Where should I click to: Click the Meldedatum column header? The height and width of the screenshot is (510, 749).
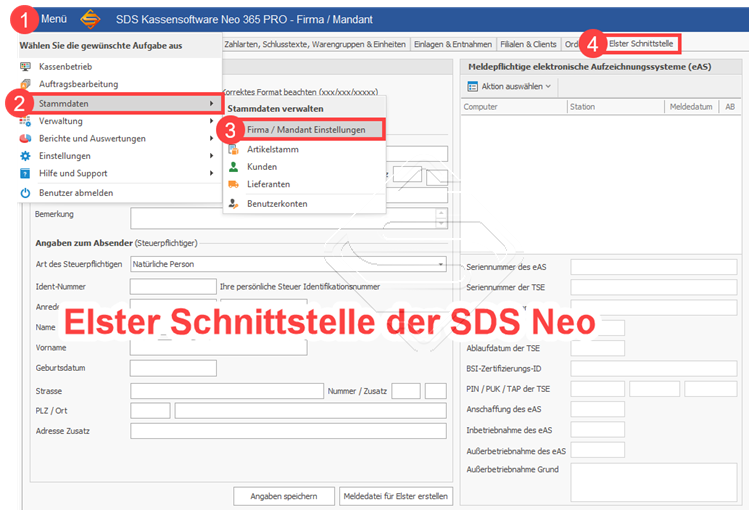[x=691, y=107]
